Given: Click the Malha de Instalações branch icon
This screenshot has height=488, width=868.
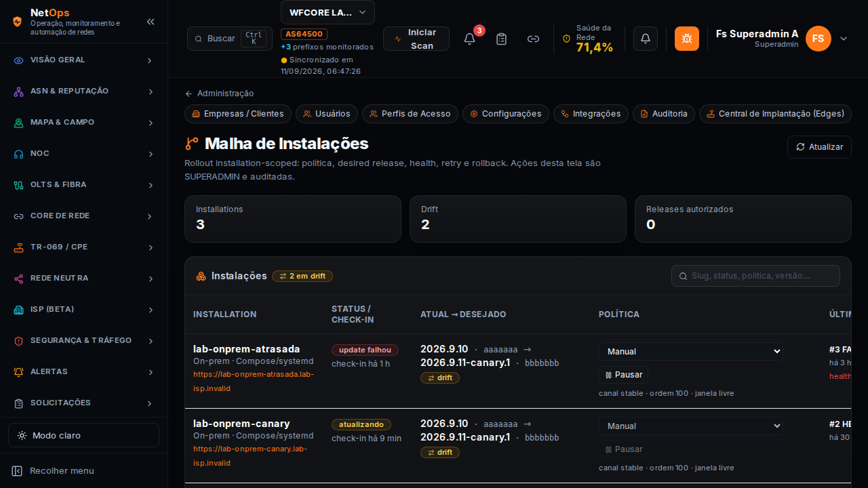Looking at the screenshot, I should [192, 144].
